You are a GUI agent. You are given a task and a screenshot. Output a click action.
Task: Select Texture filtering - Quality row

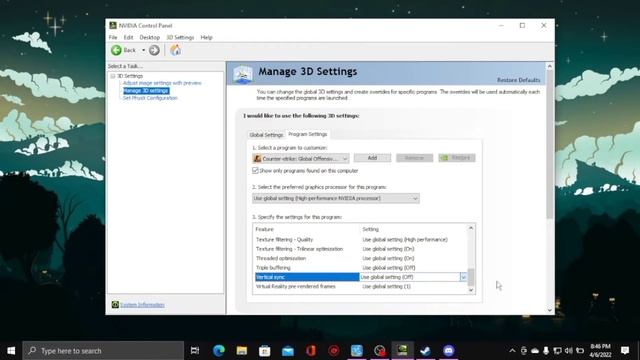pyautogui.click(x=361, y=240)
